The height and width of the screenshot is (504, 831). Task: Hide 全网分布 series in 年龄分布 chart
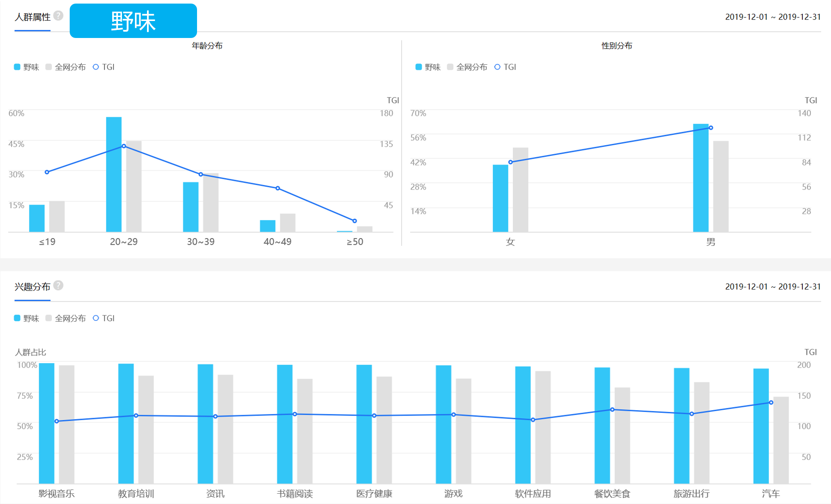66,67
